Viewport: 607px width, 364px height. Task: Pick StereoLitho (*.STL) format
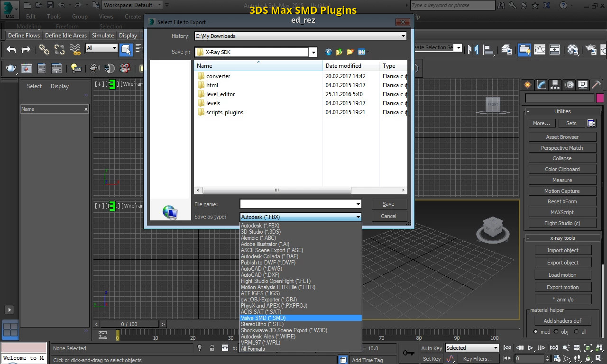pos(301,324)
